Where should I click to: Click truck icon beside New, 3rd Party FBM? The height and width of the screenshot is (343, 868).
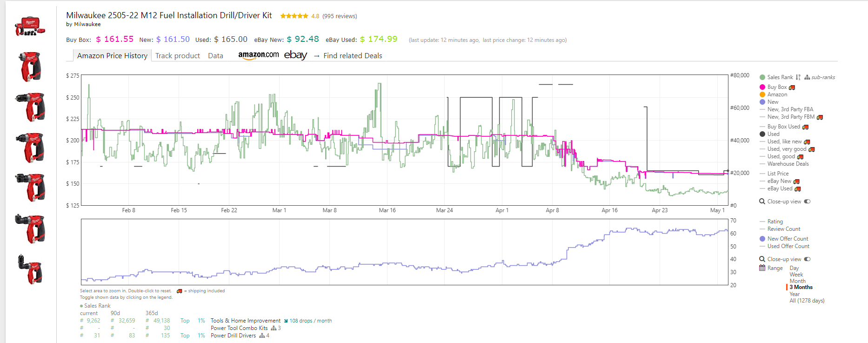pyautogui.click(x=820, y=117)
